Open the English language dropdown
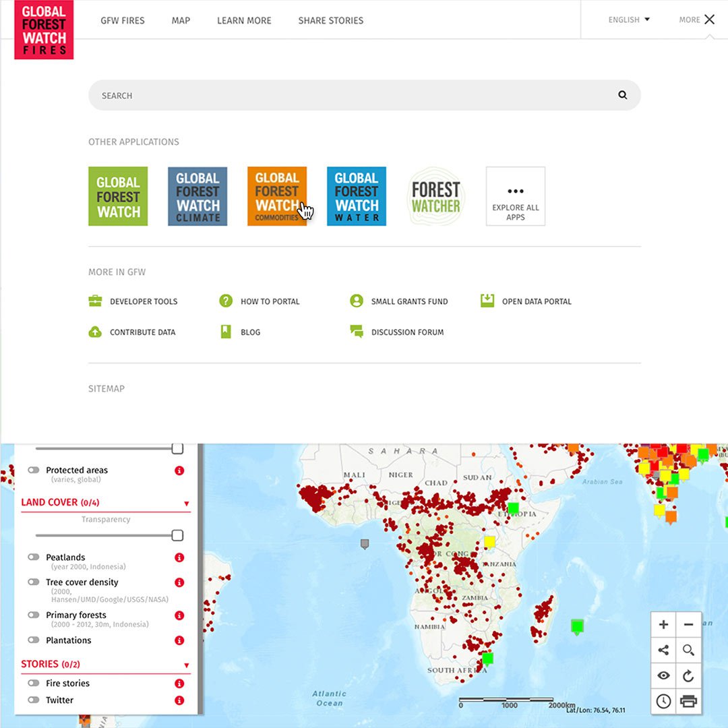The width and height of the screenshot is (728, 728). click(629, 20)
